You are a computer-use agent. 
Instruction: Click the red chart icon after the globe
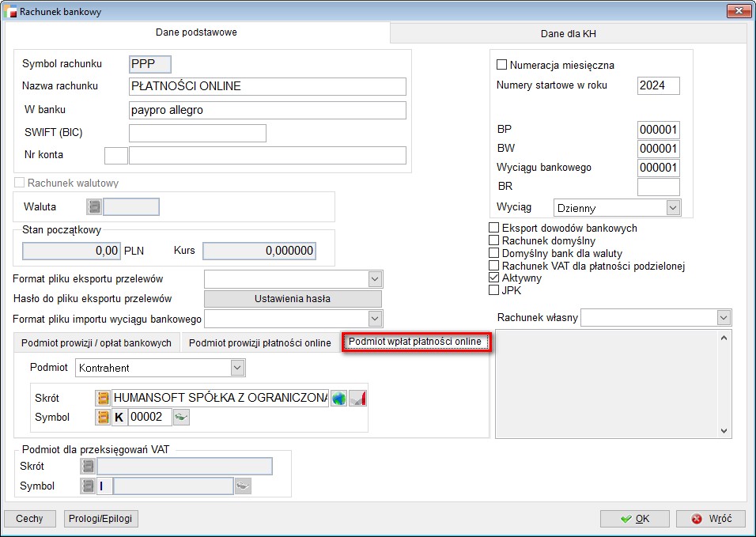[358, 398]
